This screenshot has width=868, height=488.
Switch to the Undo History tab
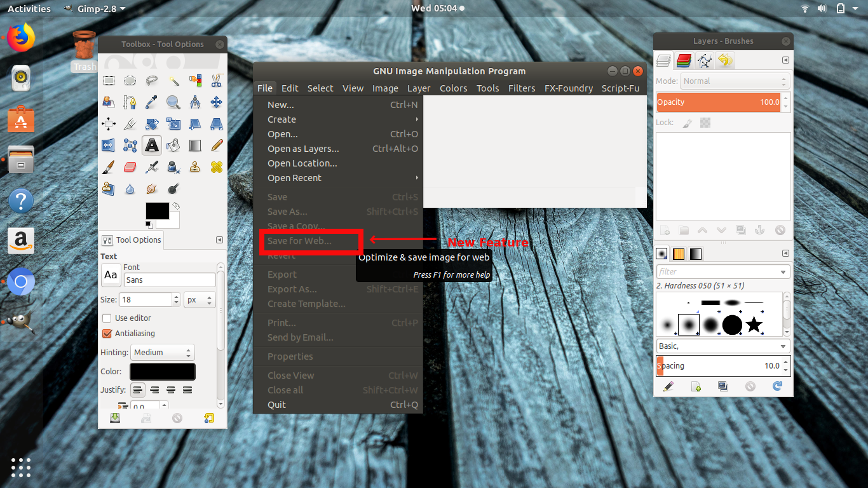tap(725, 60)
